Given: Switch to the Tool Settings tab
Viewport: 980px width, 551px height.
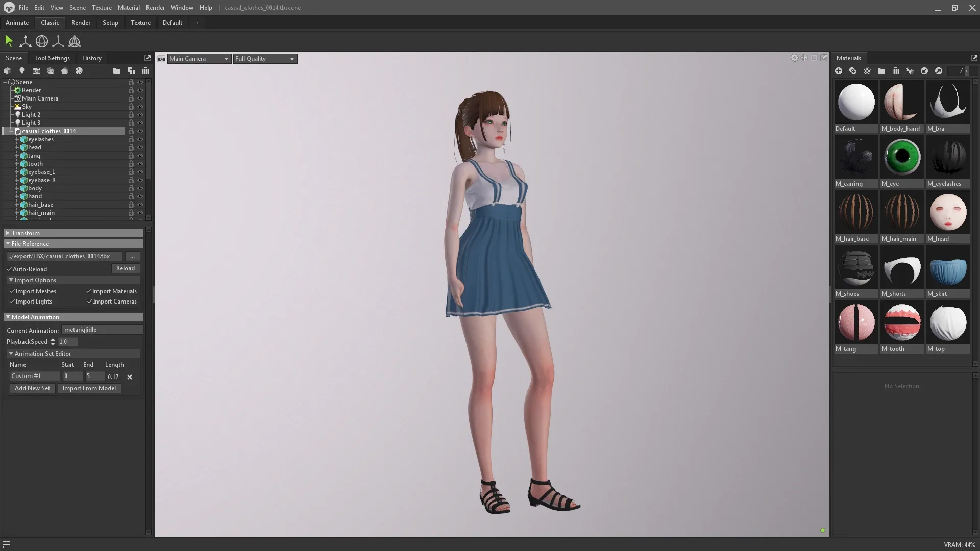Looking at the screenshot, I should tap(52, 58).
